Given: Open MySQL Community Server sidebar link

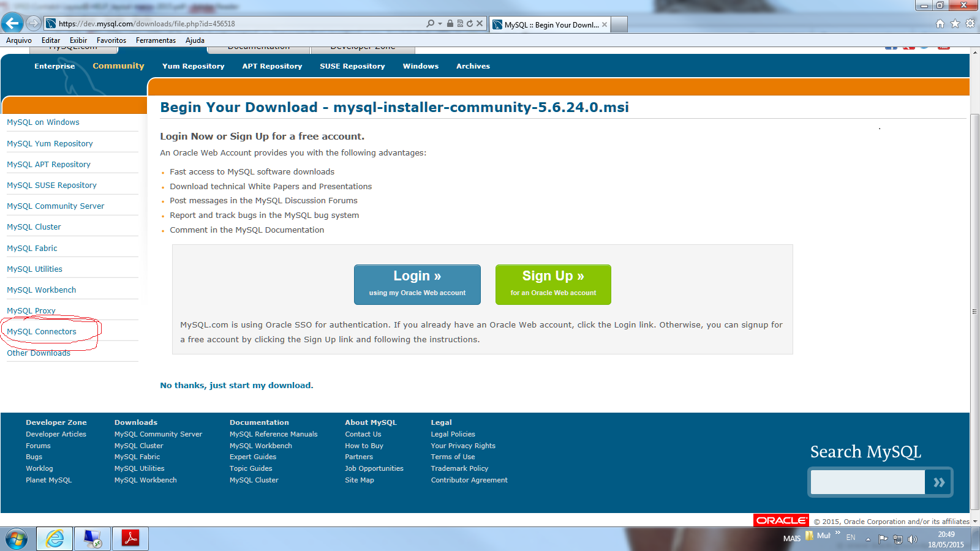Looking at the screenshot, I should pyautogui.click(x=55, y=206).
